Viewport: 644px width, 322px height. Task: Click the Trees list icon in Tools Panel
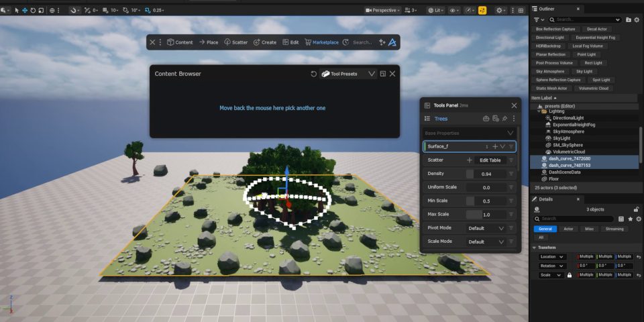point(427,119)
